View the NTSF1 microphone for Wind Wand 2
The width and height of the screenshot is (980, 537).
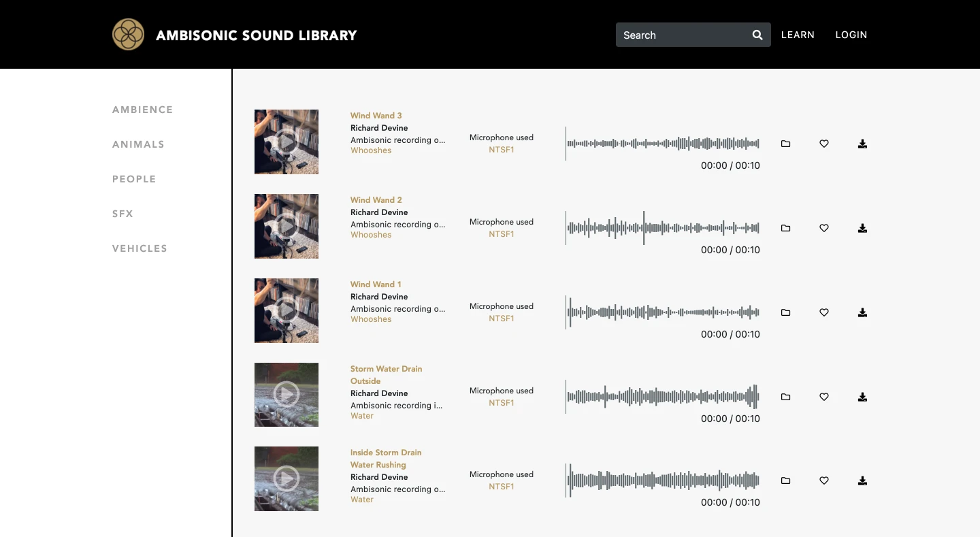(502, 234)
